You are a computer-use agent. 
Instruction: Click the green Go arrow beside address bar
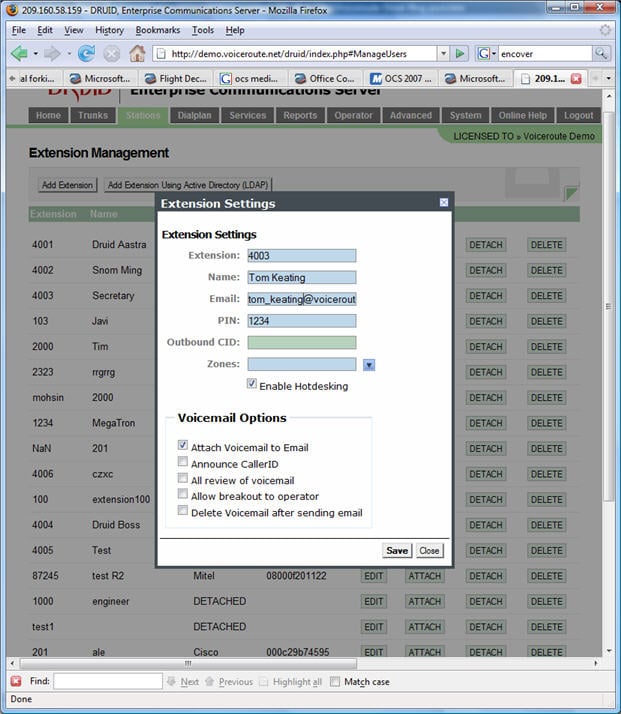pyautogui.click(x=460, y=53)
